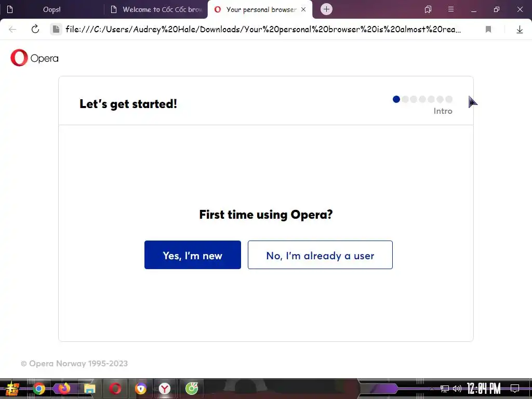This screenshot has height=399, width=532.
Task: Focus the address bar URL field
Action: click(x=263, y=29)
